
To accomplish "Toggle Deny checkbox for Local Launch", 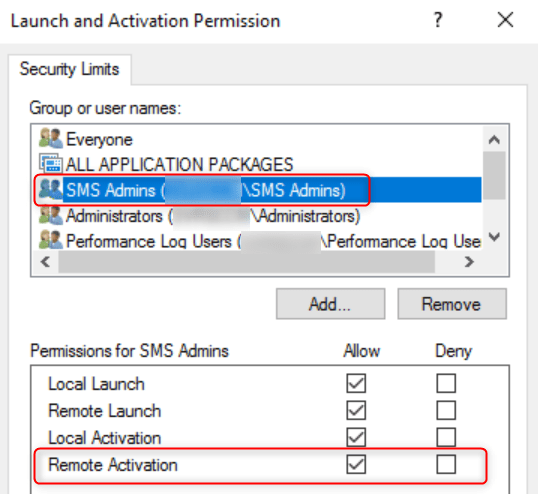I will click(446, 383).
